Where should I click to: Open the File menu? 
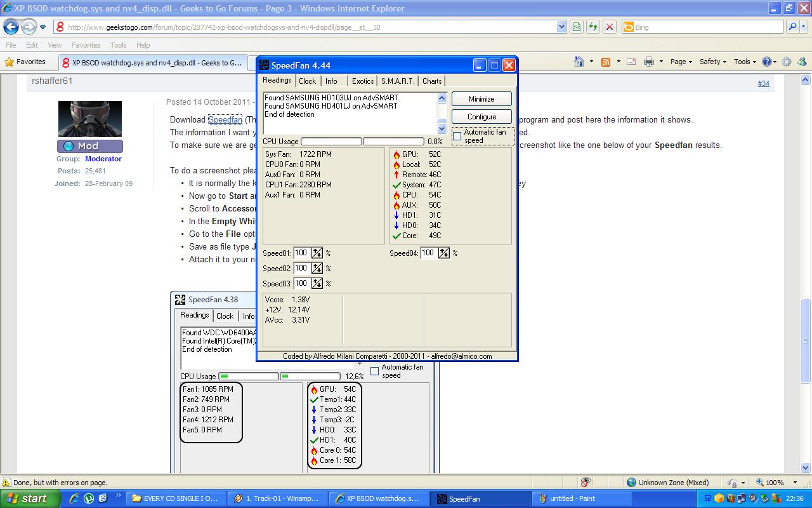point(11,45)
